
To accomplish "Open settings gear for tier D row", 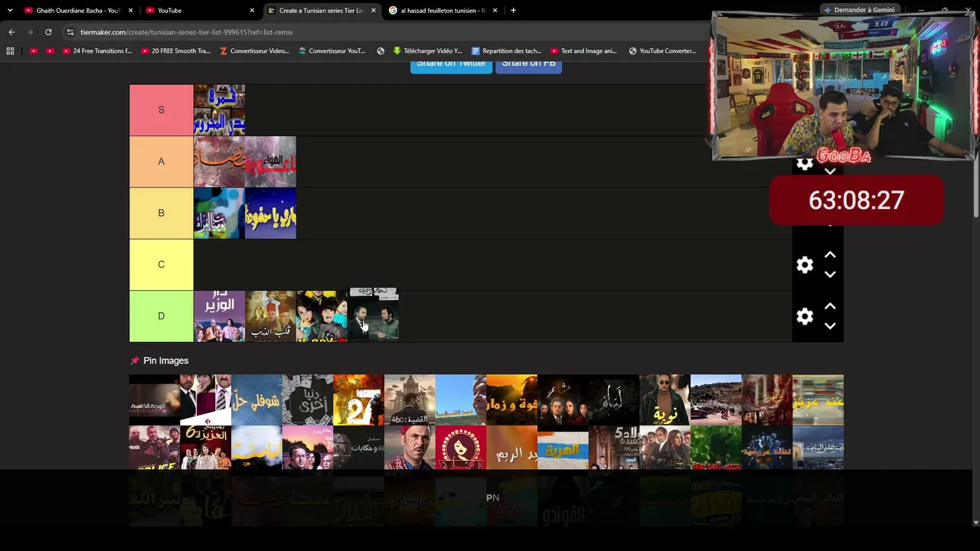I will pyautogui.click(x=805, y=316).
